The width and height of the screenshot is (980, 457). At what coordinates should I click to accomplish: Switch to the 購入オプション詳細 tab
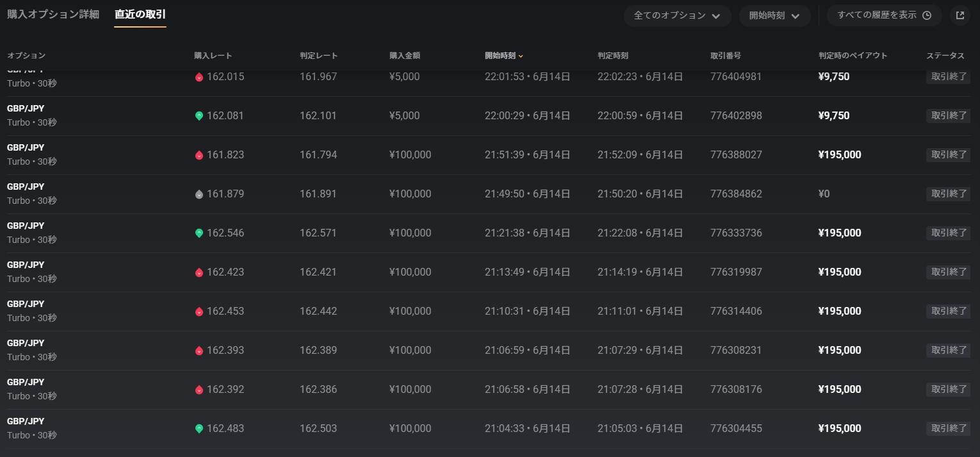[x=53, y=14]
